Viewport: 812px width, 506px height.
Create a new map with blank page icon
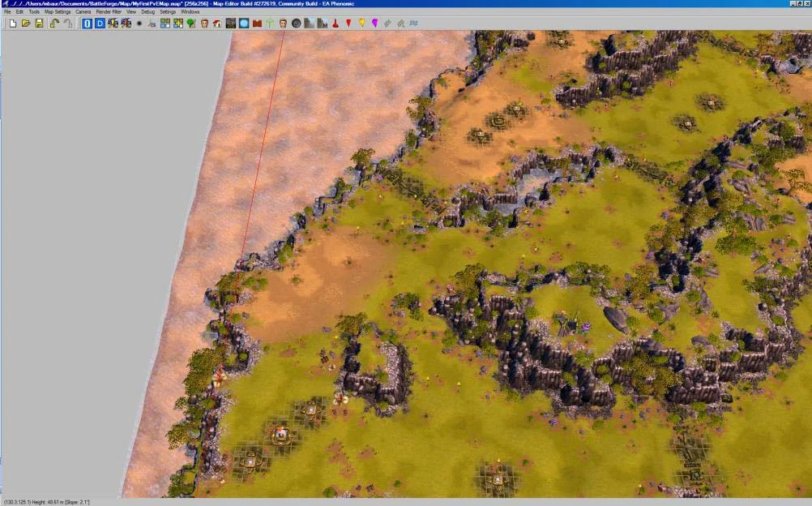[x=13, y=24]
